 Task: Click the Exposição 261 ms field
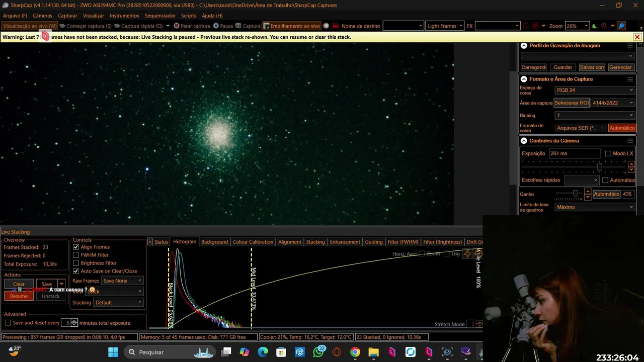(x=574, y=153)
